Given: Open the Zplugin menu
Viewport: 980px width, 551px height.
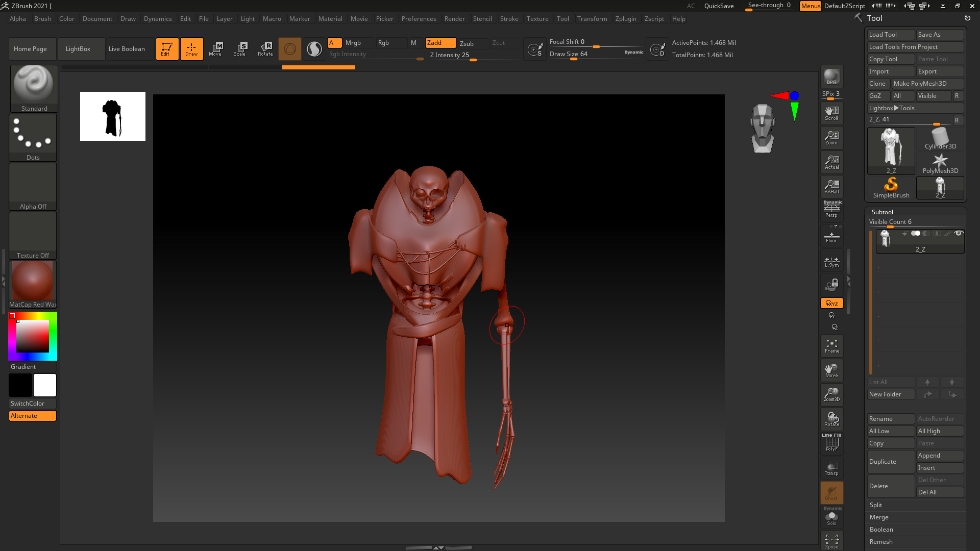Looking at the screenshot, I should coord(625,19).
